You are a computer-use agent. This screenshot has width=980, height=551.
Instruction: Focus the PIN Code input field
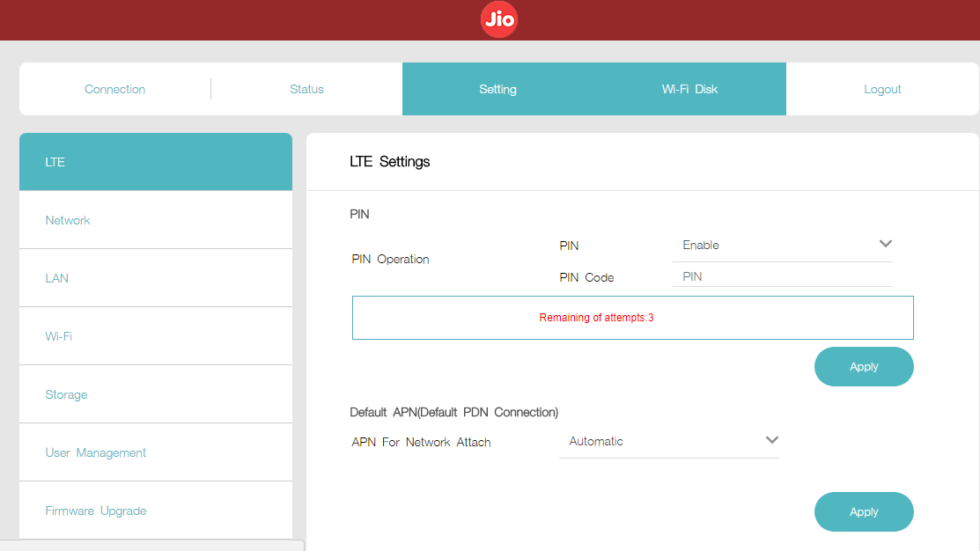[783, 276]
